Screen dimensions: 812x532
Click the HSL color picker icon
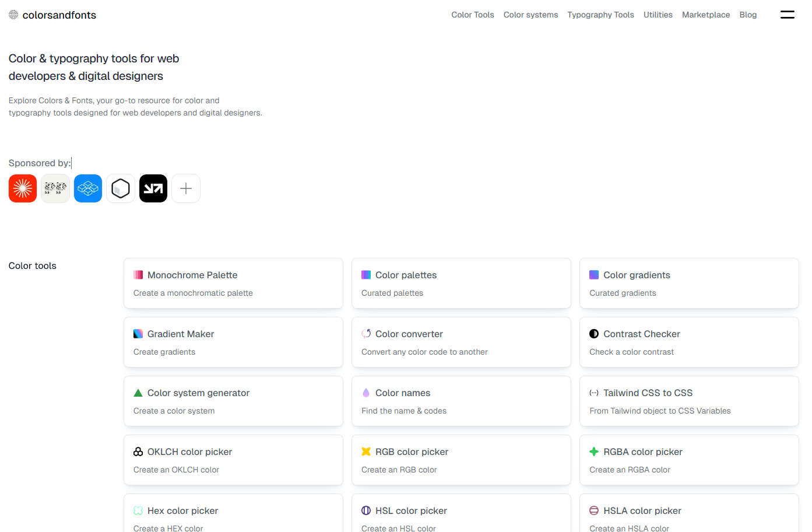point(366,510)
